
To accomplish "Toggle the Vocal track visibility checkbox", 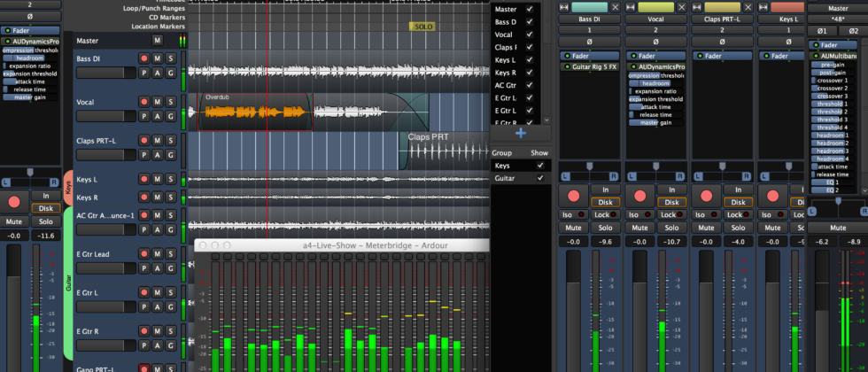I will (x=530, y=35).
